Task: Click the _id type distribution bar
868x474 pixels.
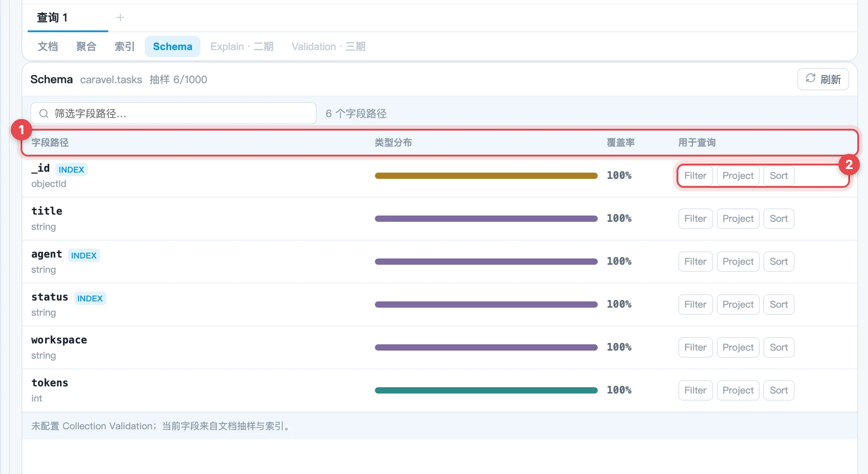Action: [x=486, y=176]
